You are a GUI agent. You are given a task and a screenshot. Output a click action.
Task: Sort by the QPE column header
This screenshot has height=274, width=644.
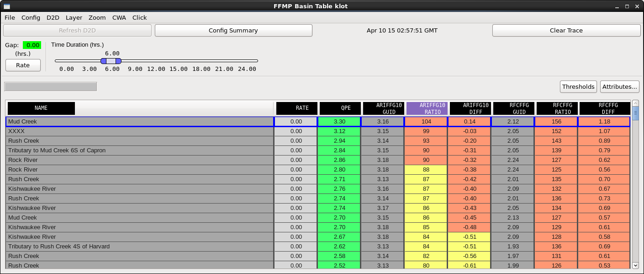340,108
